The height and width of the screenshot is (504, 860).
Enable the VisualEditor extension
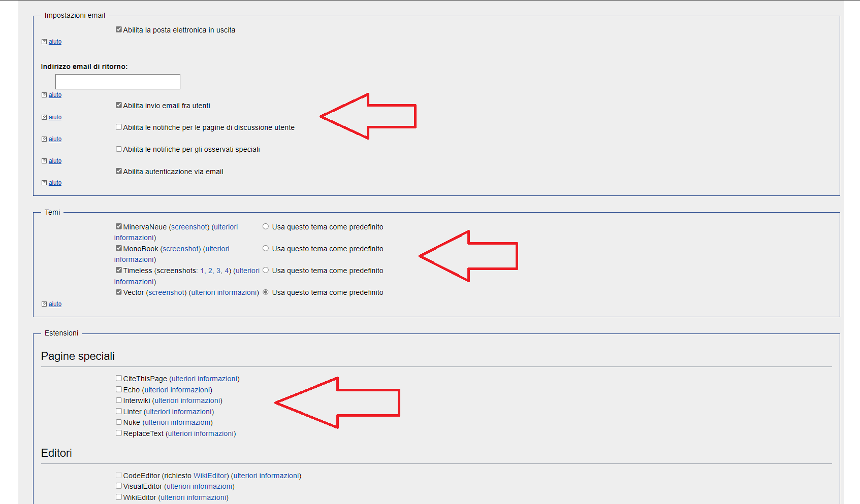pos(119,486)
